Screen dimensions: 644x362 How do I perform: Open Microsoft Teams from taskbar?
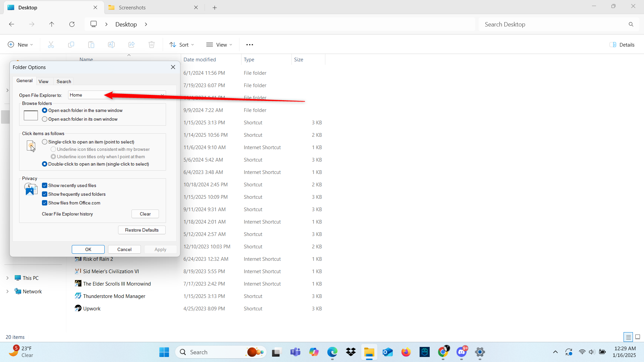pyautogui.click(x=296, y=352)
